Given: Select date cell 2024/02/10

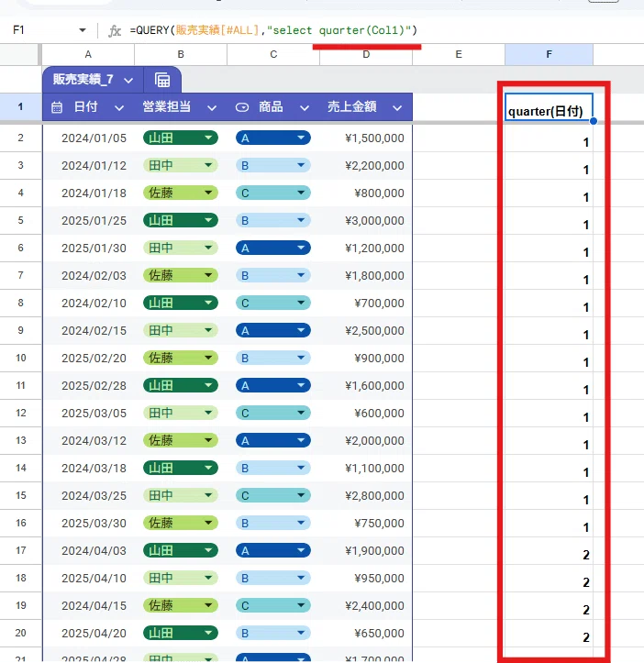Looking at the screenshot, I should (x=88, y=303).
